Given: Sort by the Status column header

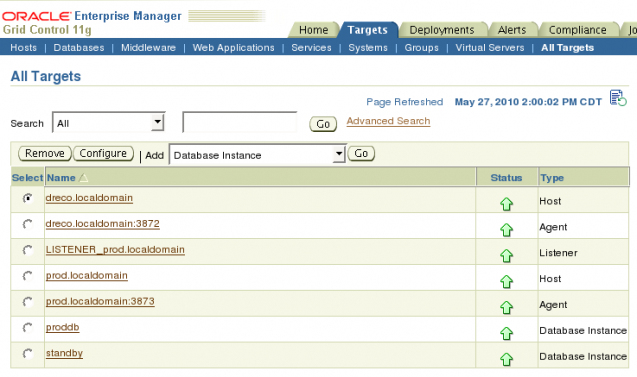Looking at the screenshot, I should [506, 178].
